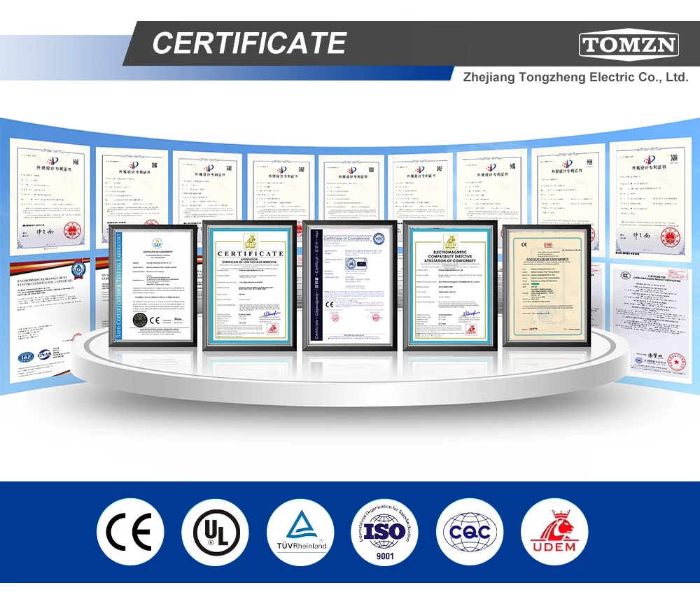
Task: Open the SAPO Certificate of Conformity frame
Action: coord(153,286)
